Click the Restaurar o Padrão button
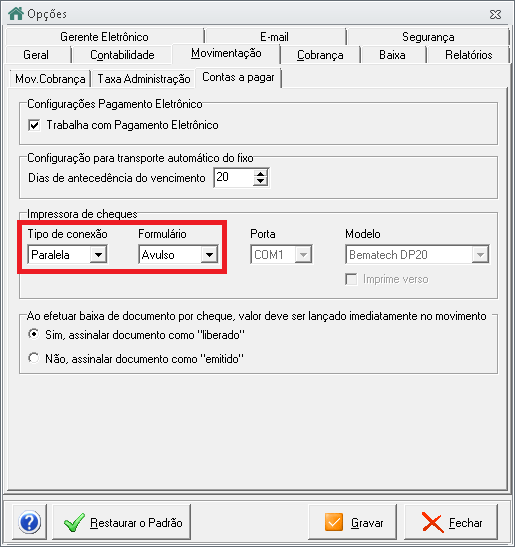 [x=121, y=522]
